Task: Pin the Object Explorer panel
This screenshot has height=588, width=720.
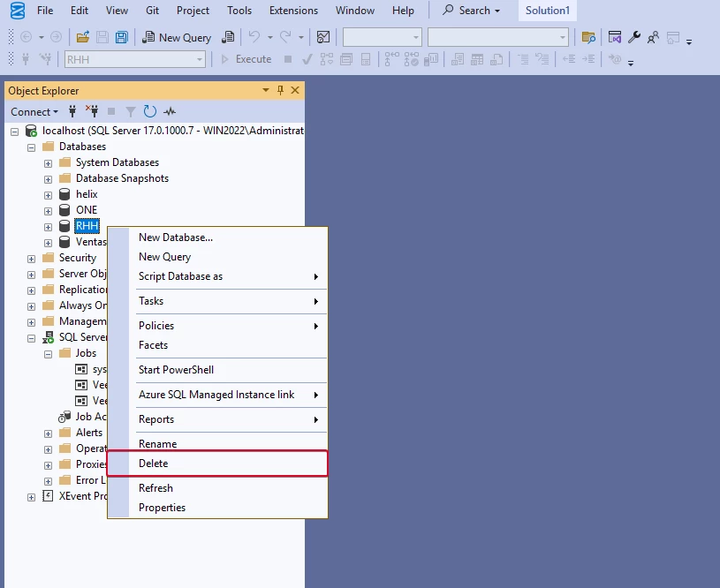Action: click(280, 90)
